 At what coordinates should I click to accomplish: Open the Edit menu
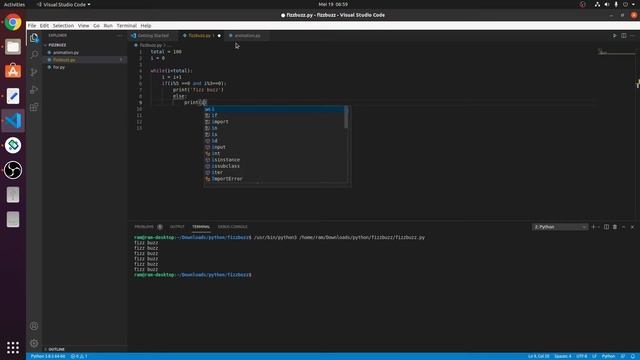(44, 26)
